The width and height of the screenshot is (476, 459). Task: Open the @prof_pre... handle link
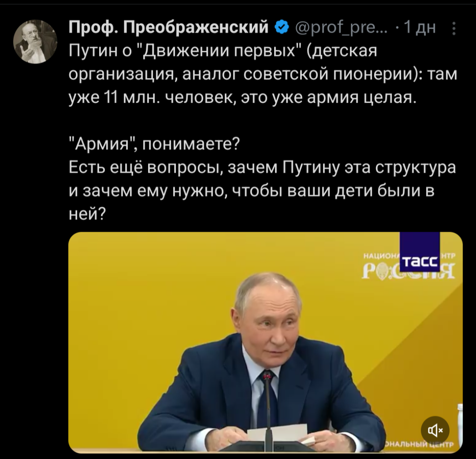(341, 28)
